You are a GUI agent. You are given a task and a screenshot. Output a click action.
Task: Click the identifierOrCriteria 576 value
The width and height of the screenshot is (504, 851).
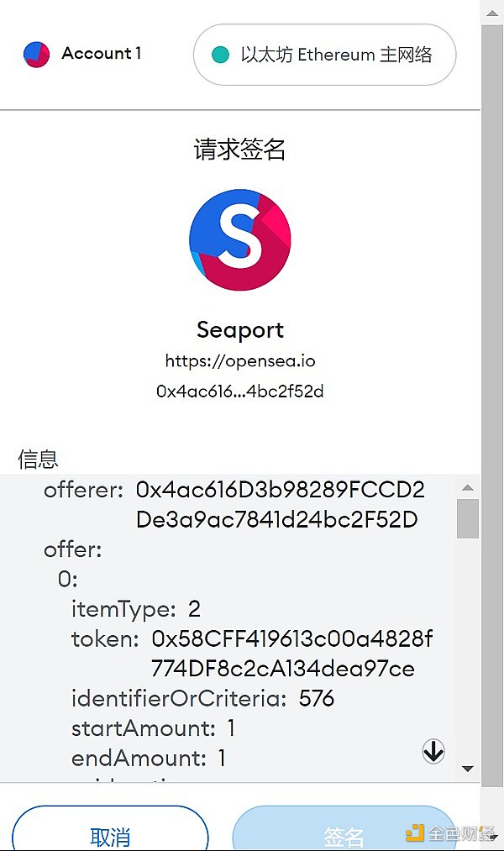coord(317,698)
